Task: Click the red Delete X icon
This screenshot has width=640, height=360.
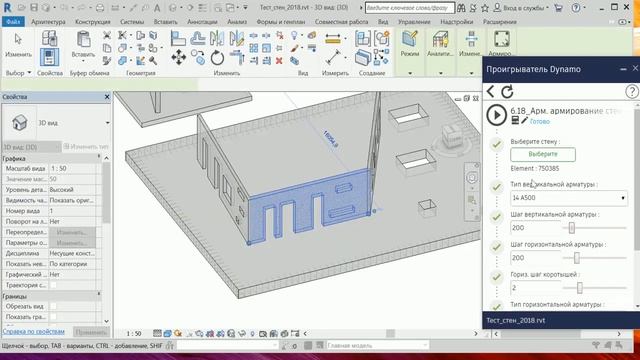Action: coord(279,61)
